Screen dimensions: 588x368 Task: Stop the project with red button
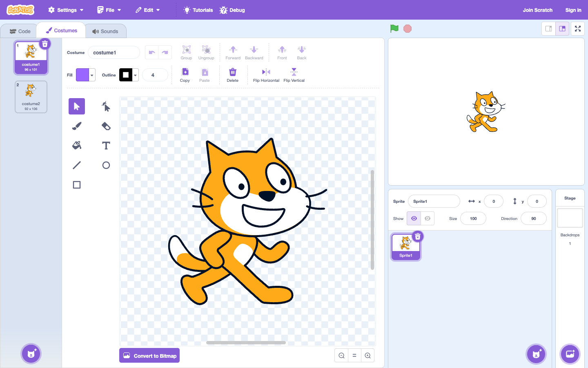(408, 29)
